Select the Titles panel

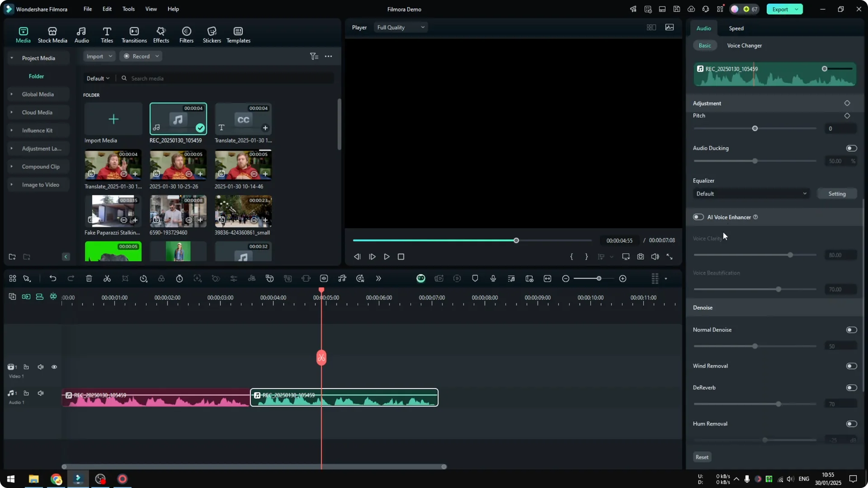pyautogui.click(x=107, y=34)
